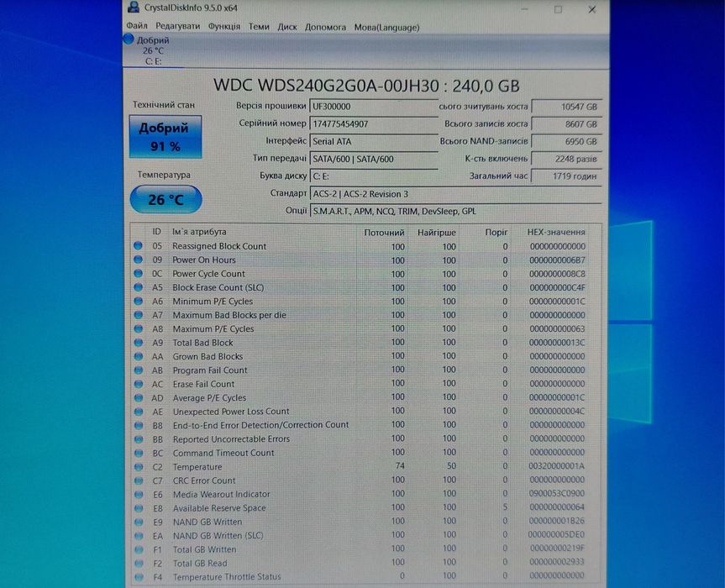Click the 26 °C temperature button

click(166, 199)
